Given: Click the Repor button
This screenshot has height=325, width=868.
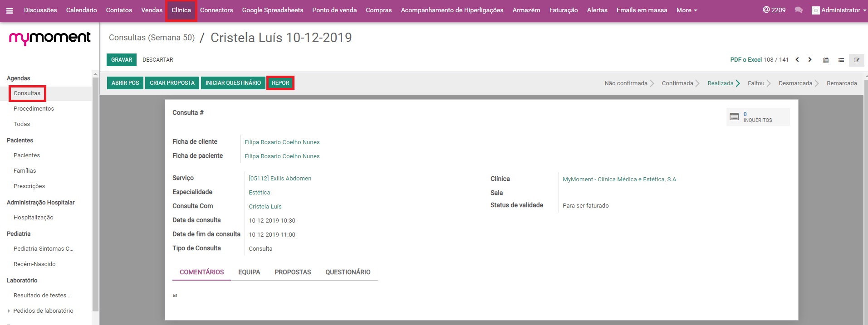Looking at the screenshot, I should point(280,83).
